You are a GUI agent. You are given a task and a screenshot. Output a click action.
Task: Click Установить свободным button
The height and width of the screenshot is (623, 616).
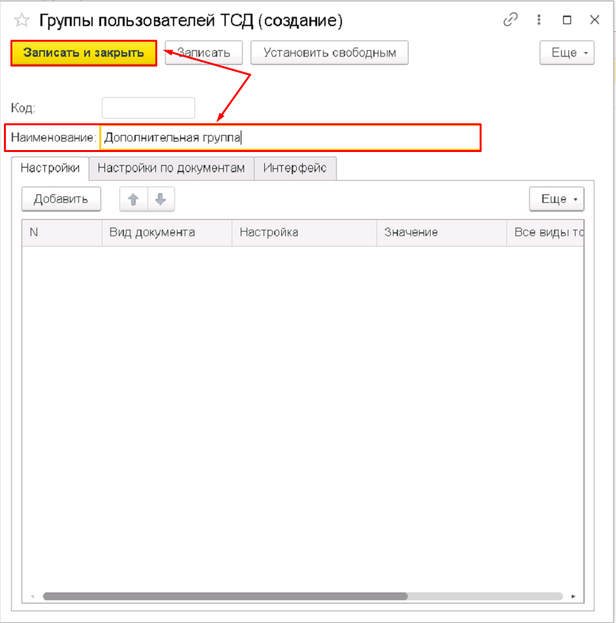[329, 53]
